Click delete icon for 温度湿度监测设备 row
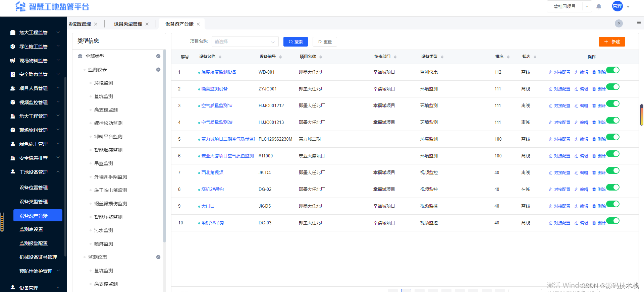The width and height of the screenshot is (644, 292). (594, 72)
